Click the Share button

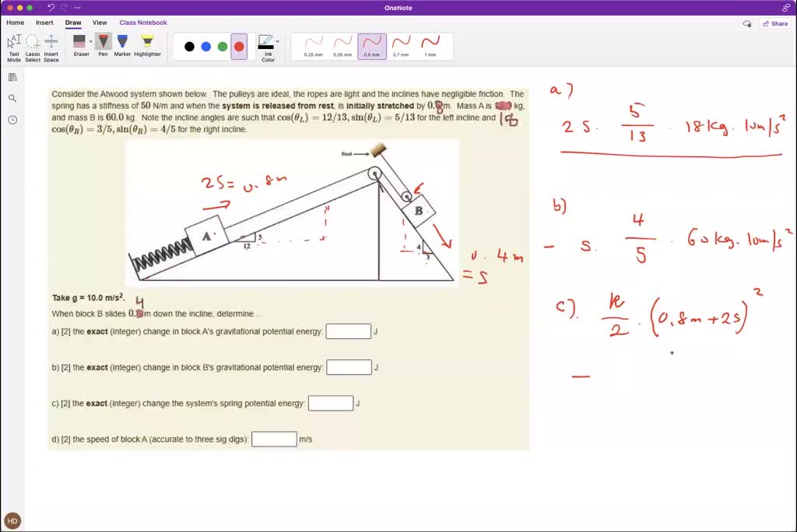pyautogui.click(x=775, y=24)
